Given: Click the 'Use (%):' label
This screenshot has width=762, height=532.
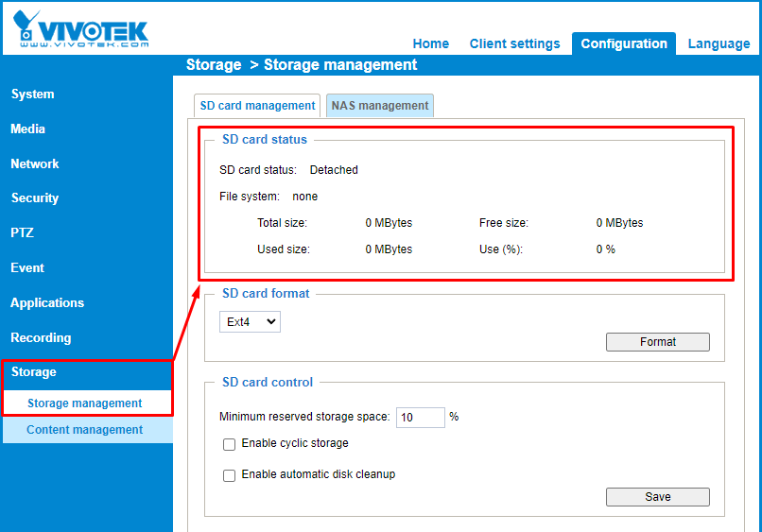Looking at the screenshot, I should click(x=500, y=249).
